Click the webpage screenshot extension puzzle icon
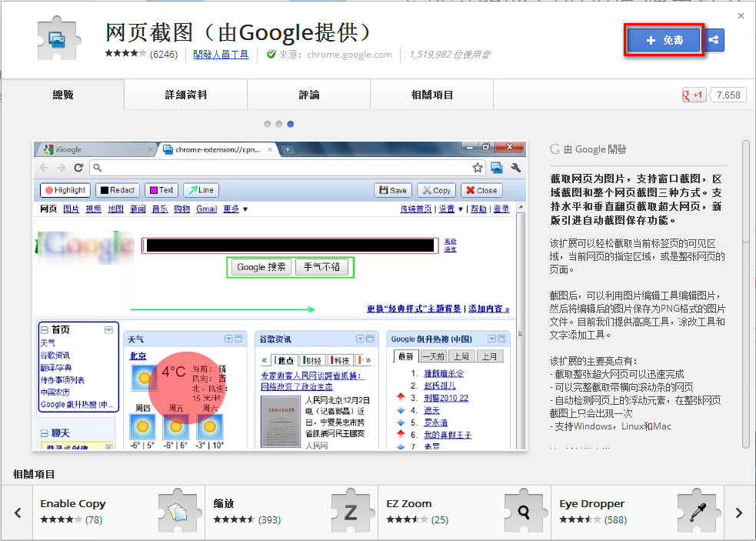The image size is (756, 541). coord(58,38)
